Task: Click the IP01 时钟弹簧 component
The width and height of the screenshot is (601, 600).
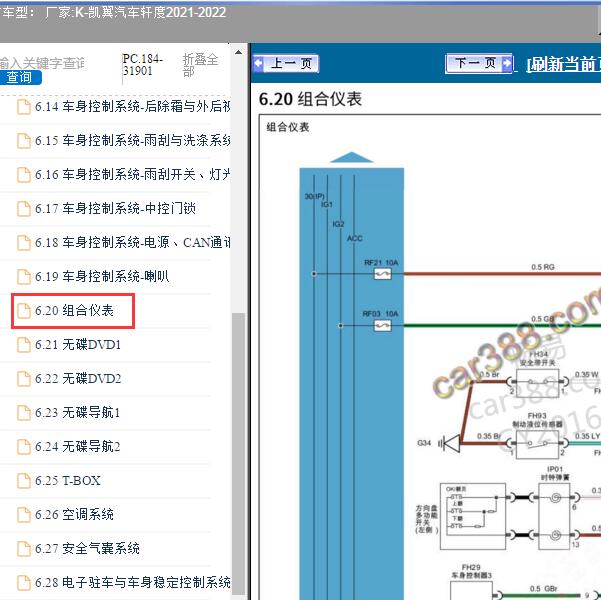Action: tap(555, 516)
